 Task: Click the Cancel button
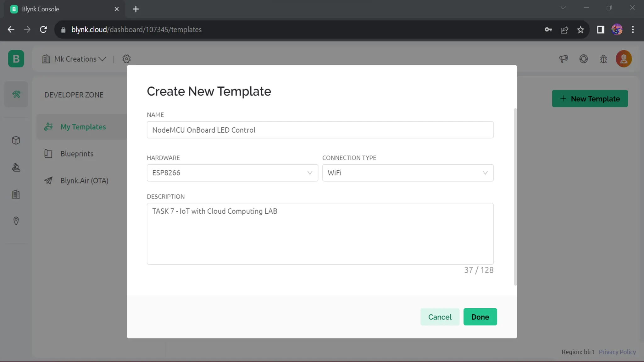[440, 317]
